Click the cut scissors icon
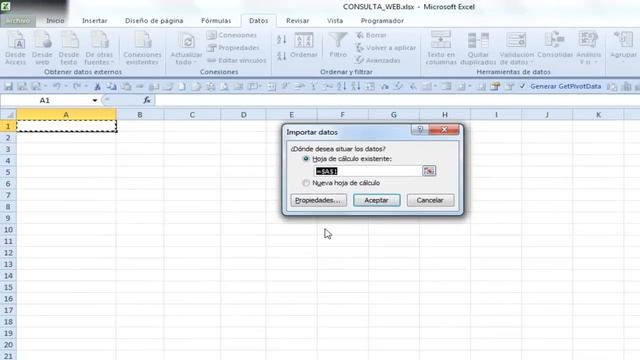The width and height of the screenshot is (640, 360). 97,87
